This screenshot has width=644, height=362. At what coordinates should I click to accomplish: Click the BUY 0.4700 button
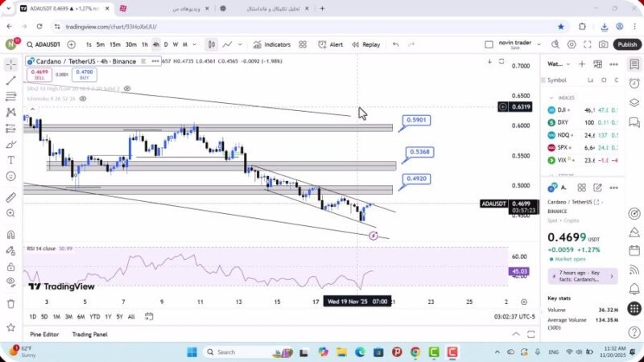(x=83, y=74)
